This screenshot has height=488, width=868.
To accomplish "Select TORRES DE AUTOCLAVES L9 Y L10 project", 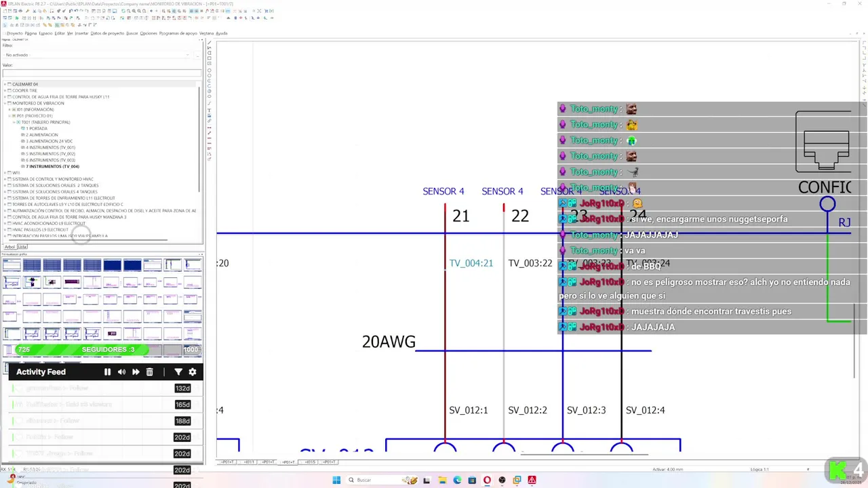I will click(67, 204).
